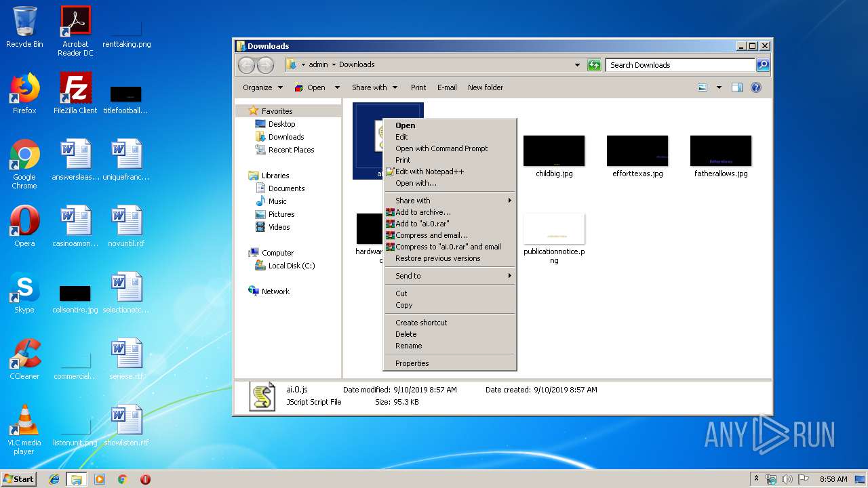Viewport: 868px width, 488px height.
Task: Expand the Send to context submenu
Action: pos(450,276)
